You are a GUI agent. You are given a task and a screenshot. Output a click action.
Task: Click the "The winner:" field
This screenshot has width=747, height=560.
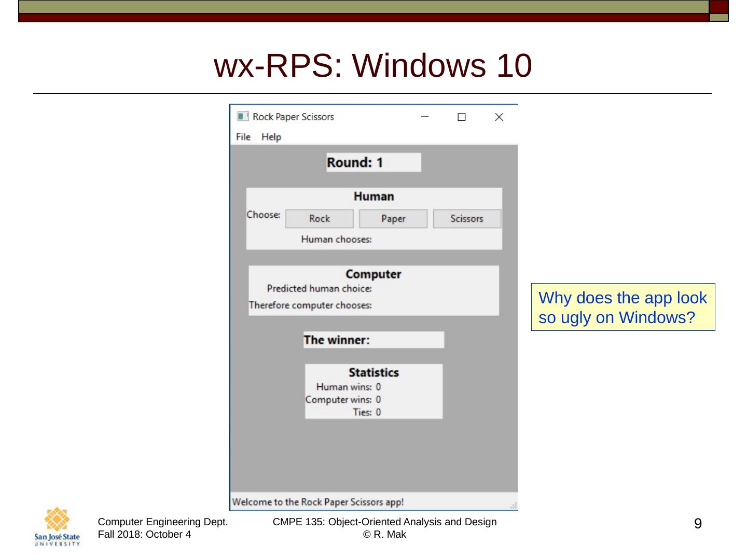point(373,340)
